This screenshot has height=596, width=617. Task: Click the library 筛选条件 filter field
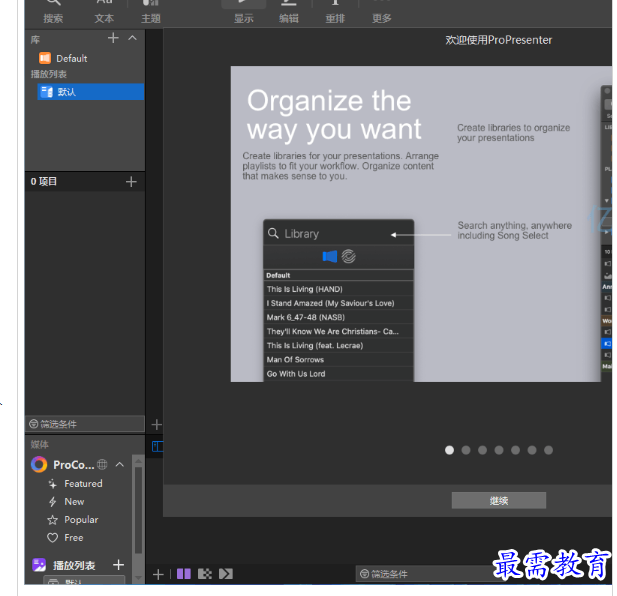click(85, 424)
